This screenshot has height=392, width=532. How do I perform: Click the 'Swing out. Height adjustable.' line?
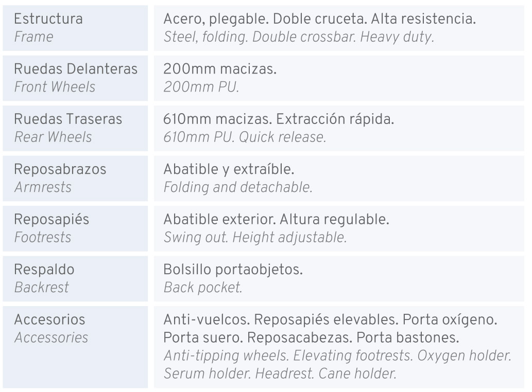pos(255,237)
